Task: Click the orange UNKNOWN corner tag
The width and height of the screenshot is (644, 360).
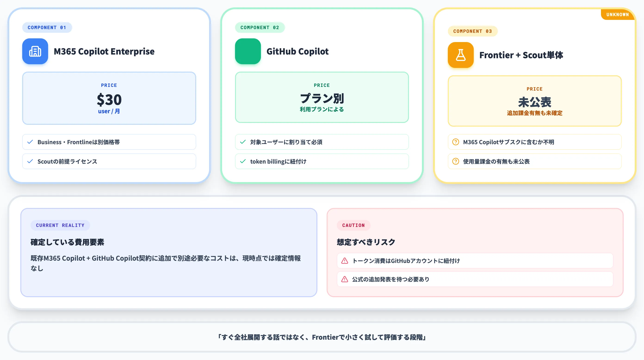Action: tap(617, 15)
